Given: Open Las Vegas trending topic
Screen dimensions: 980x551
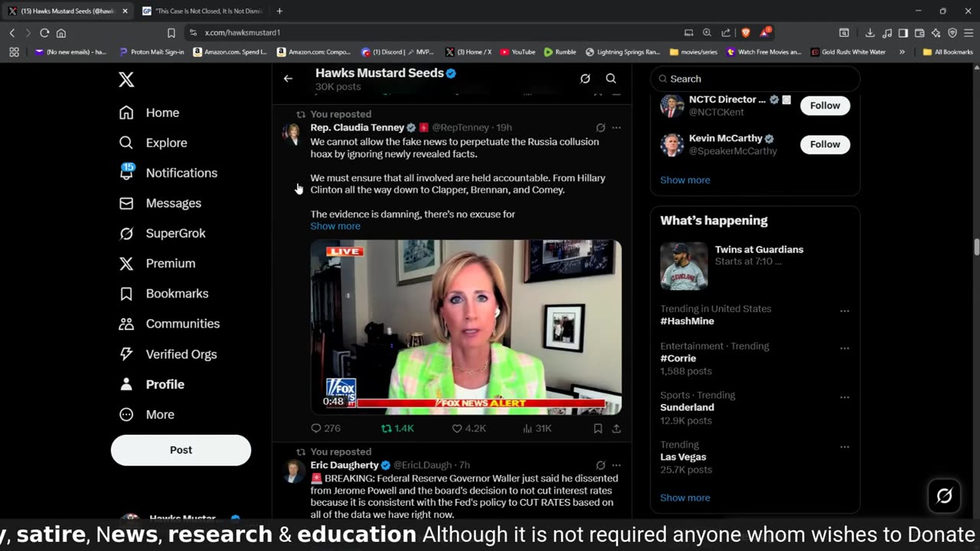Looking at the screenshot, I should [684, 457].
